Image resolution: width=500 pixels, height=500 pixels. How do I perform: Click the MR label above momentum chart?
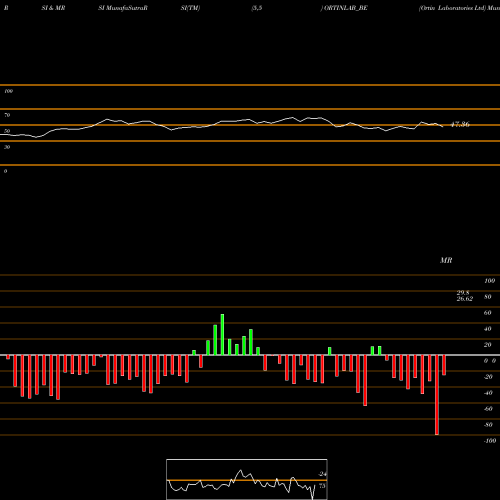(x=446, y=260)
